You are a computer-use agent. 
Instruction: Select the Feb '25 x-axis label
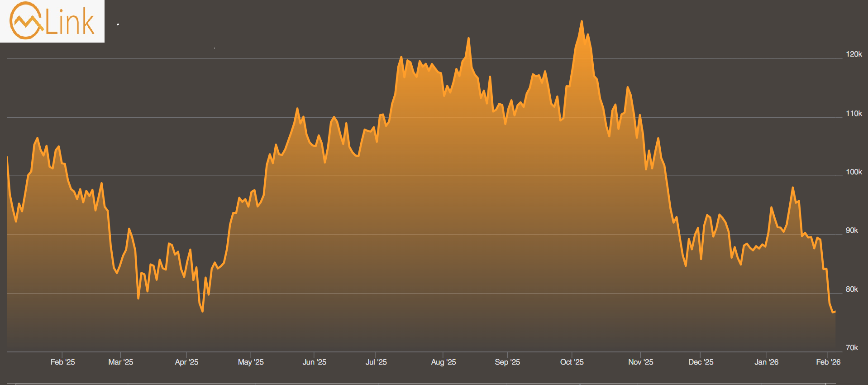[62, 362]
